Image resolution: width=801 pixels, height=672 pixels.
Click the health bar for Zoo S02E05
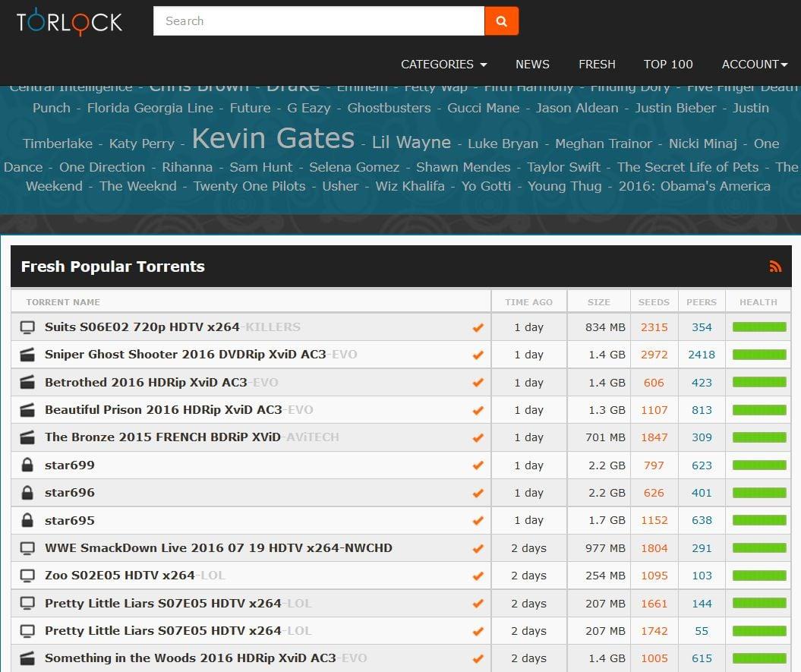(x=758, y=576)
